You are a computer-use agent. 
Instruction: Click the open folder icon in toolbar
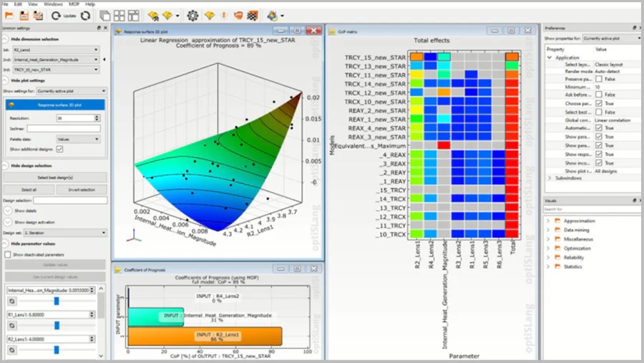coord(10,15)
